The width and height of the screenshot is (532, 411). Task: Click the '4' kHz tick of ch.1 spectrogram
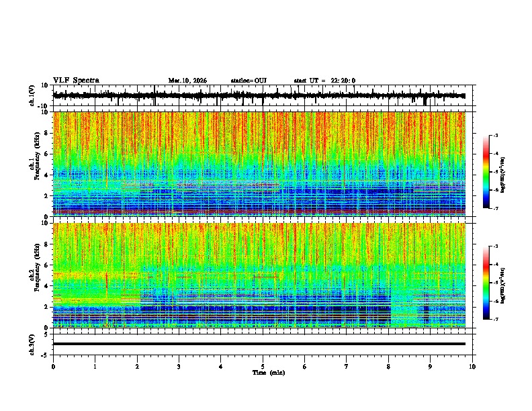tap(46, 175)
